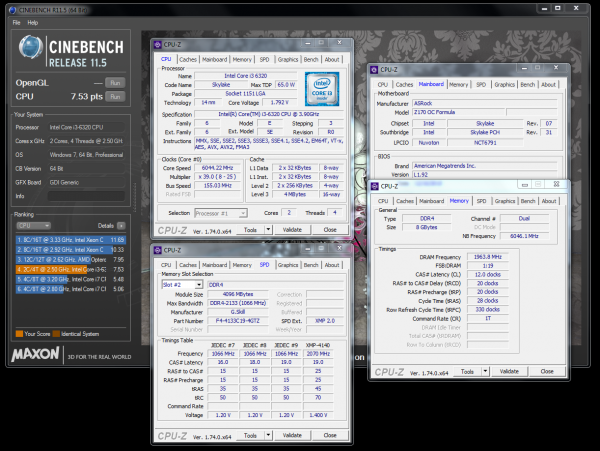The height and width of the screenshot is (451, 600).
Task: Click the Tools button in the CPU window
Action: (250, 230)
